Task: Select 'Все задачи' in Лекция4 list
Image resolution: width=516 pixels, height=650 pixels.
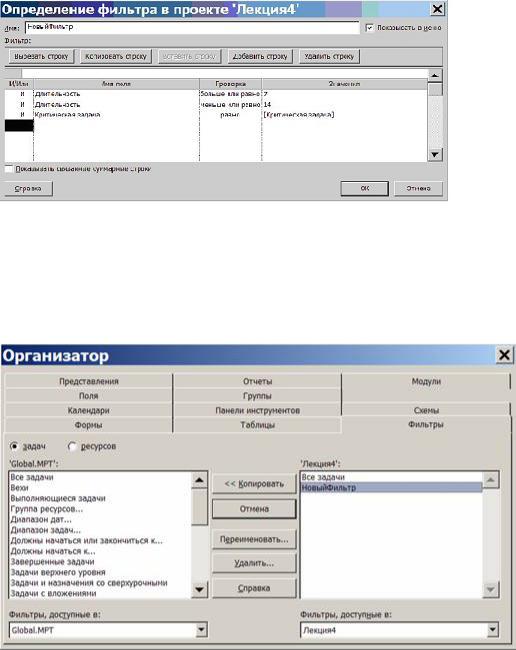Action: (x=392, y=478)
